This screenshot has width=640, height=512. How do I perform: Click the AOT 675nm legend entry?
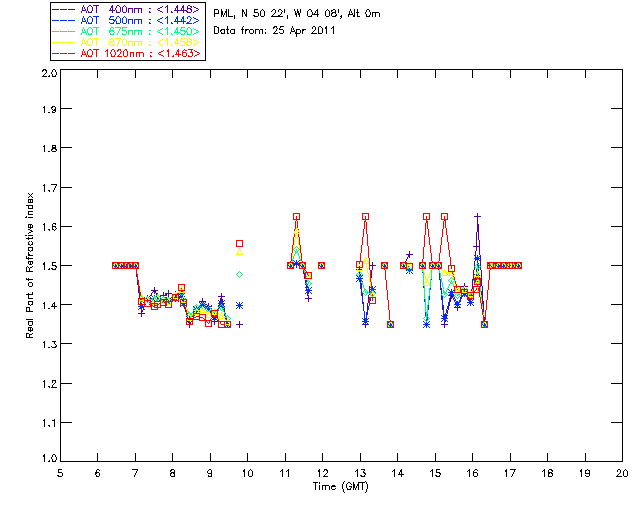pos(128,31)
